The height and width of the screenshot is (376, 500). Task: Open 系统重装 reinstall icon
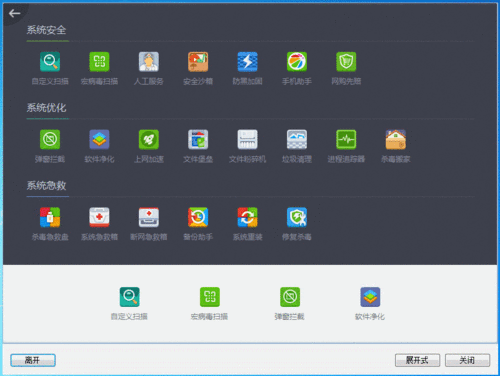point(247,217)
